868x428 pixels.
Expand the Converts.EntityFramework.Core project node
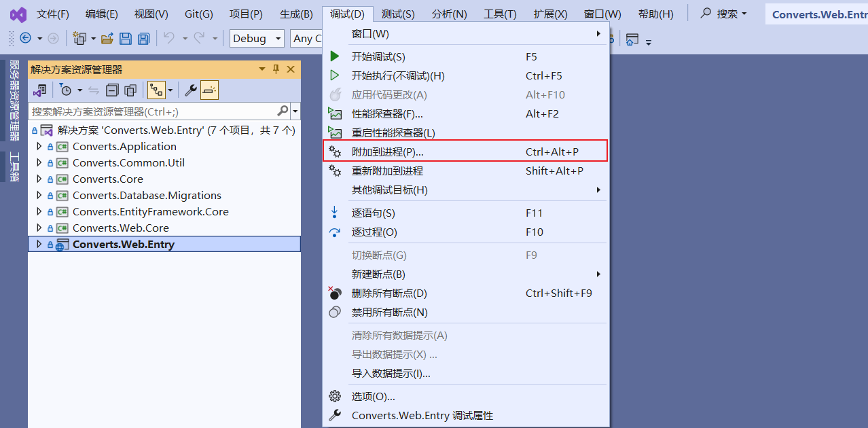39,211
